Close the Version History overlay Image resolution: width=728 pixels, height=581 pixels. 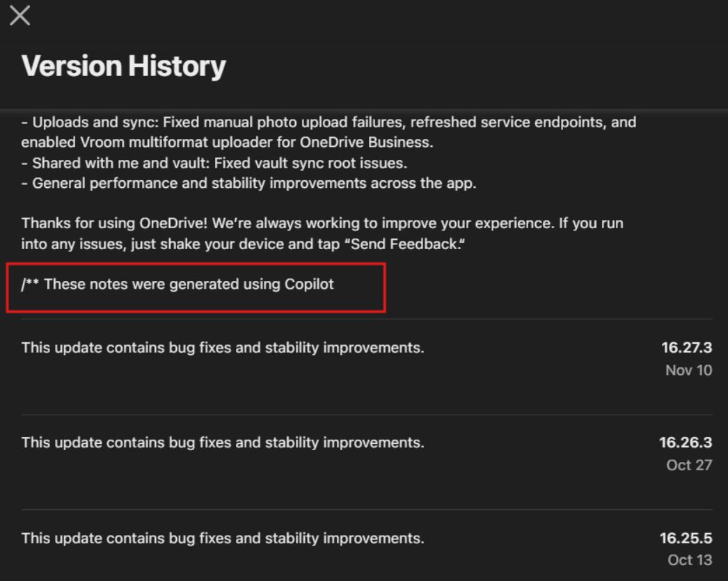click(x=19, y=16)
